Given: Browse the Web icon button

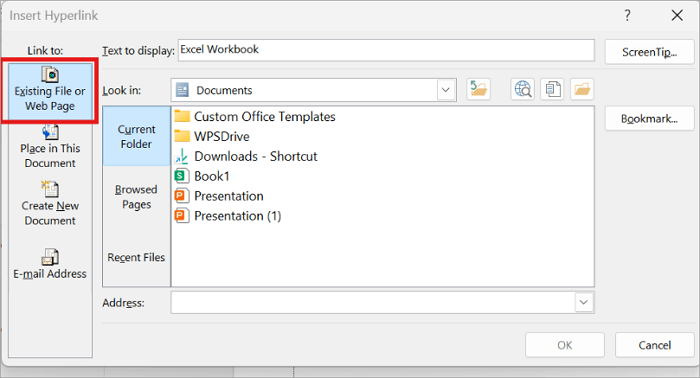Looking at the screenshot, I should 523,89.
